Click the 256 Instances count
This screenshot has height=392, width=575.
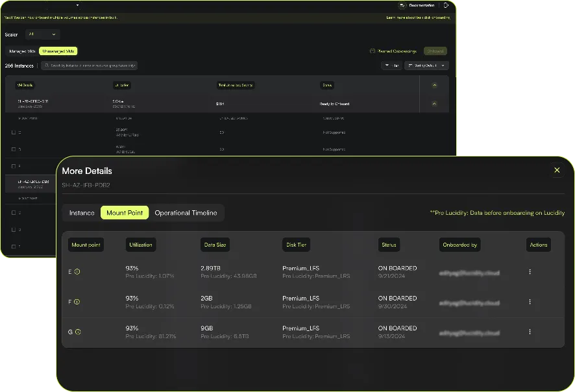(19, 66)
